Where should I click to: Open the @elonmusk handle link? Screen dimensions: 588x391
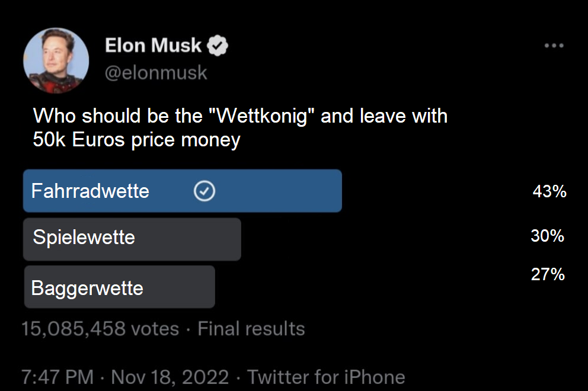click(x=156, y=72)
